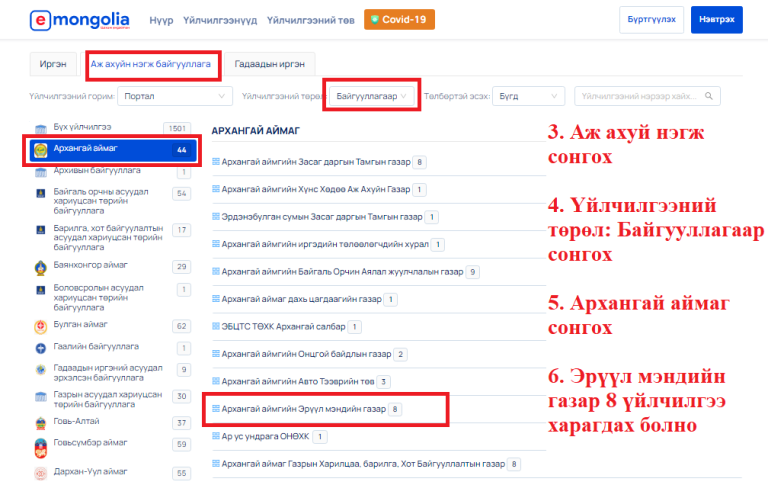This screenshot has width=768, height=485.
Task: Open the Covid-19 button
Action: [399, 20]
